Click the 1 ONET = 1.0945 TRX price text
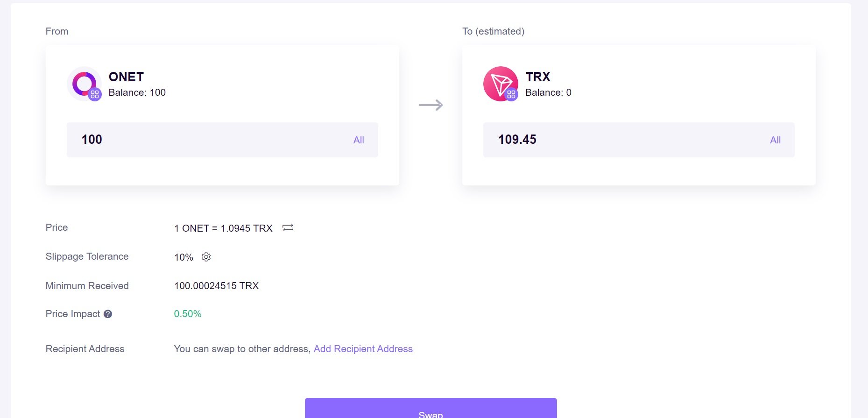 pos(223,228)
